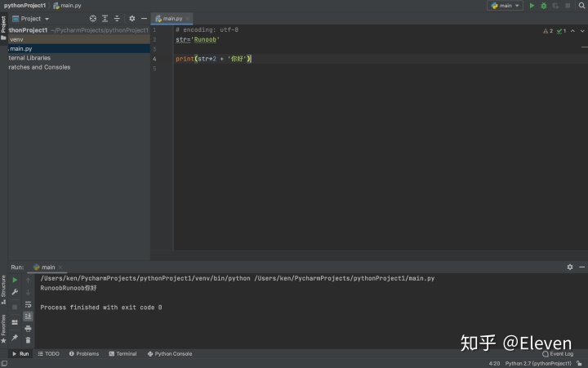
Task: Click tool windows quick access icon bottom-left
Action: click(x=5, y=363)
